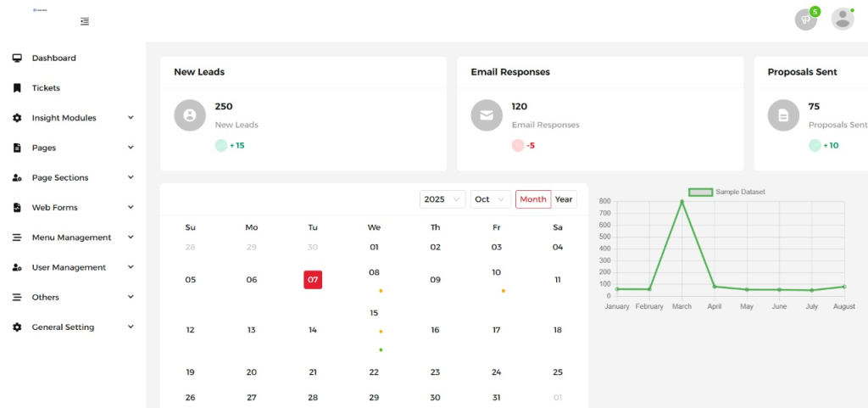Image resolution: width=868 pixels, height=408 pixels.
Task: Click the Dashboard monitor icon
Action: [17, 59]
